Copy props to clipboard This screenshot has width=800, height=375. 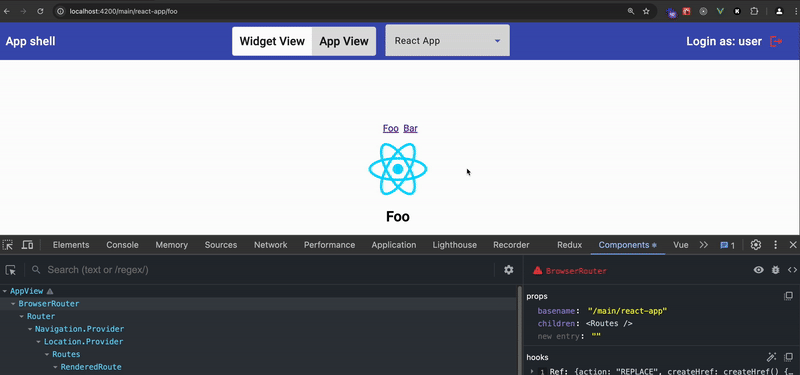[788, 296]
